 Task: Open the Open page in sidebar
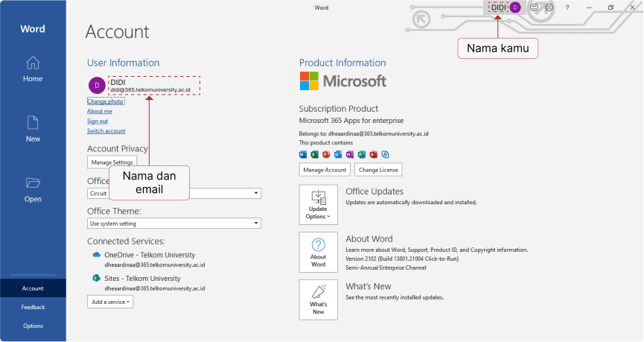(x=33, y=189)
